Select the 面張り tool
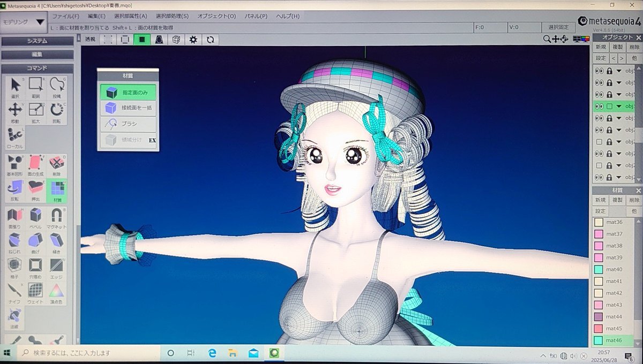 click(15, 218)
